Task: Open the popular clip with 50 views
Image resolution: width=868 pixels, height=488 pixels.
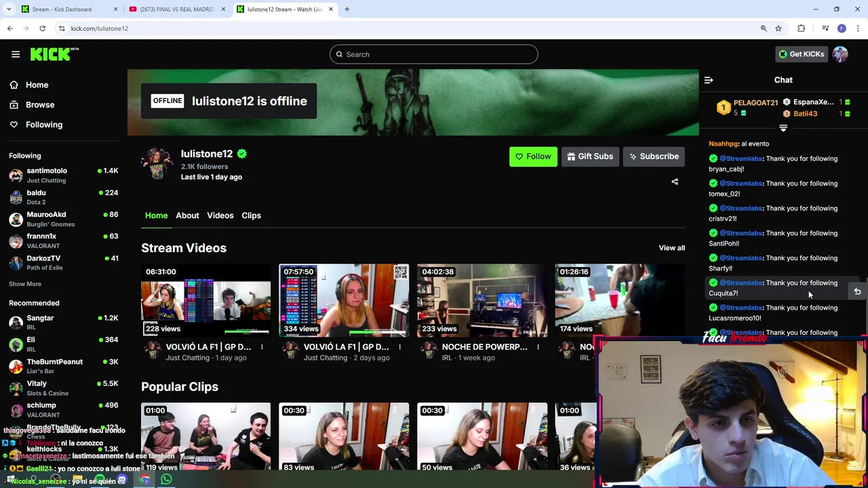Action: (482, 437)
